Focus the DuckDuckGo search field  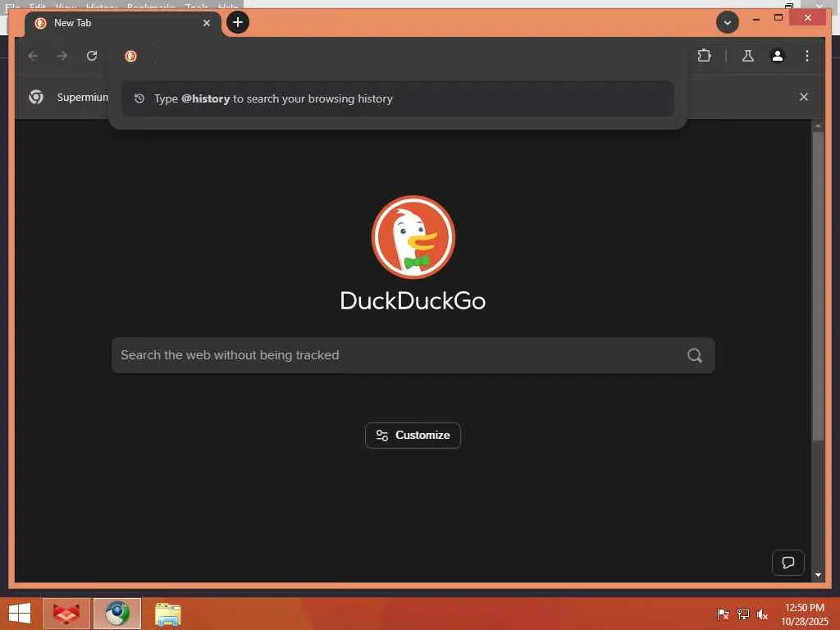click(x=413, y=355)
